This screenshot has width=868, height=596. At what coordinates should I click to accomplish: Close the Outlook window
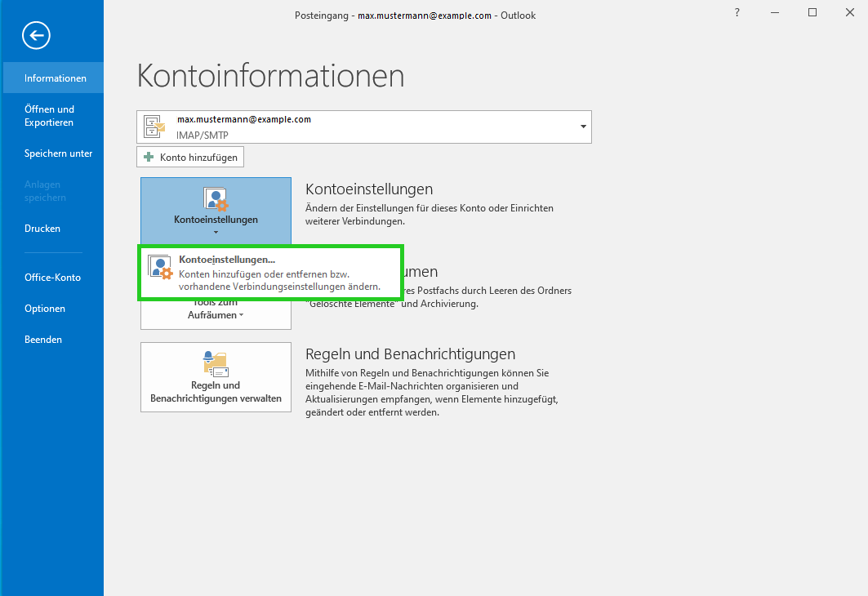point(850,13)
